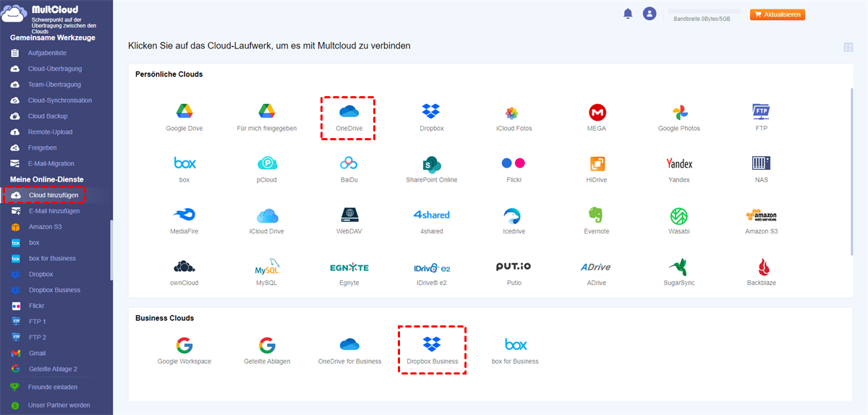Go to Cloud-Übertragung
This screenshot has width=868, height=415.
pos(55,69)
